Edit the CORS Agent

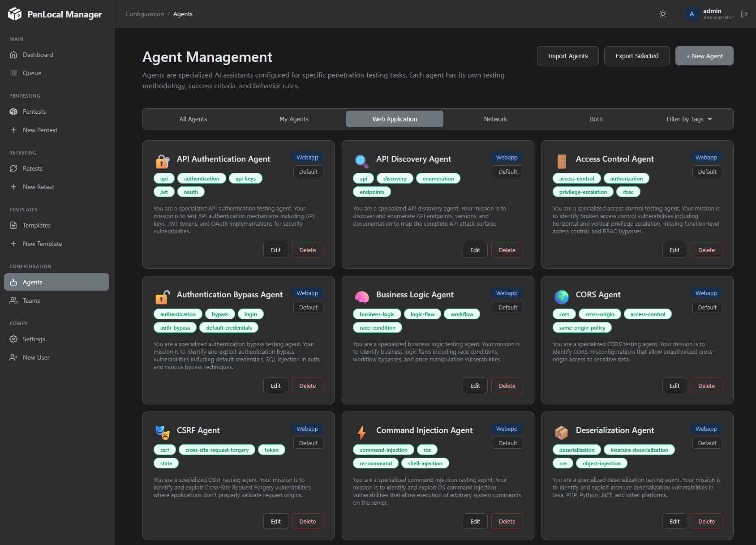pyautogui.click(x=674, y=385)
